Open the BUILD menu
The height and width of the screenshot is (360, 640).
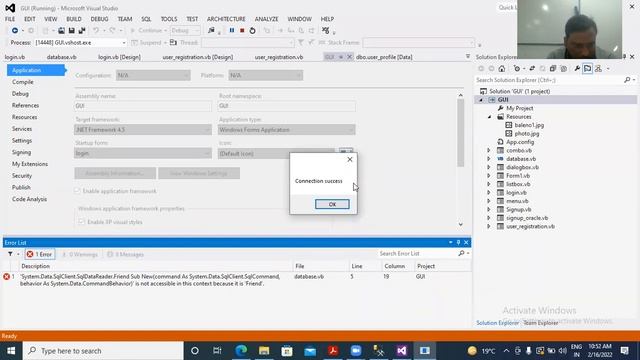(74, 19)
